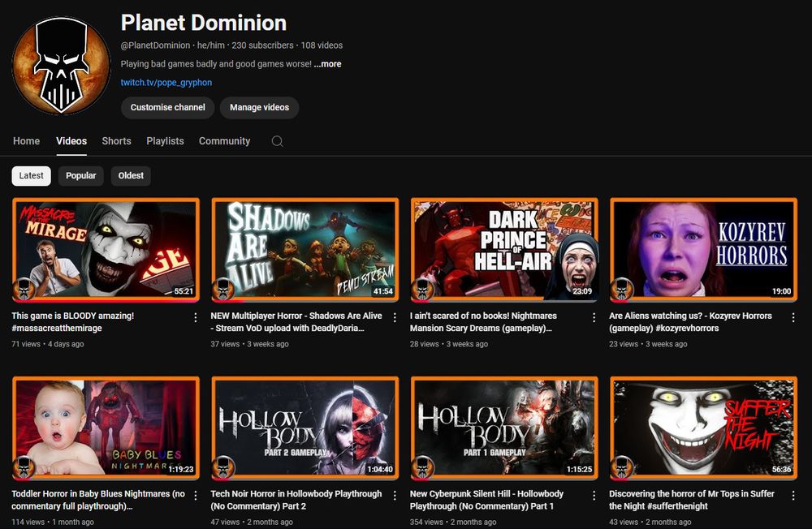This screenshot has width=812, height=529.
Task: Switch to the Home tab
Action: click(27, 141)
